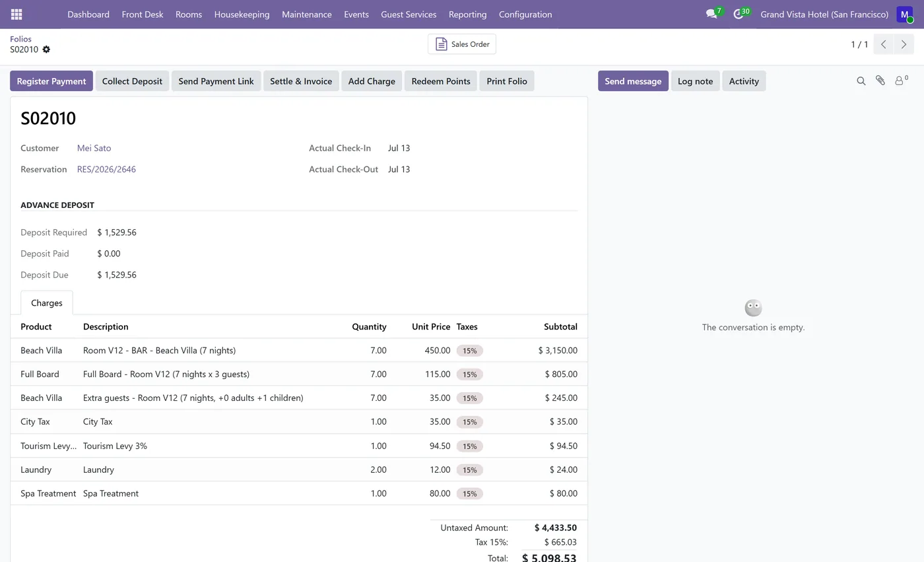Screen dimensions: 924x562
Task: Open the Rooms menu
Action: coord(189,14)
